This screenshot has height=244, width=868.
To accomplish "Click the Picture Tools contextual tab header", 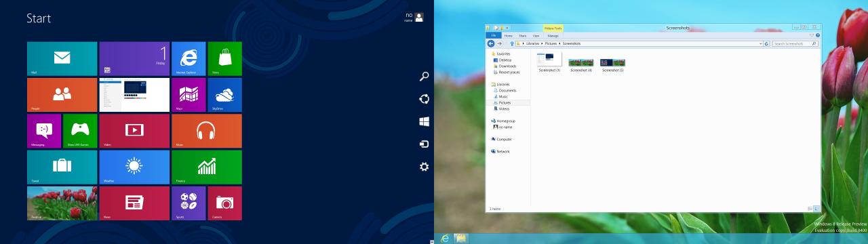I will (553, 28).
